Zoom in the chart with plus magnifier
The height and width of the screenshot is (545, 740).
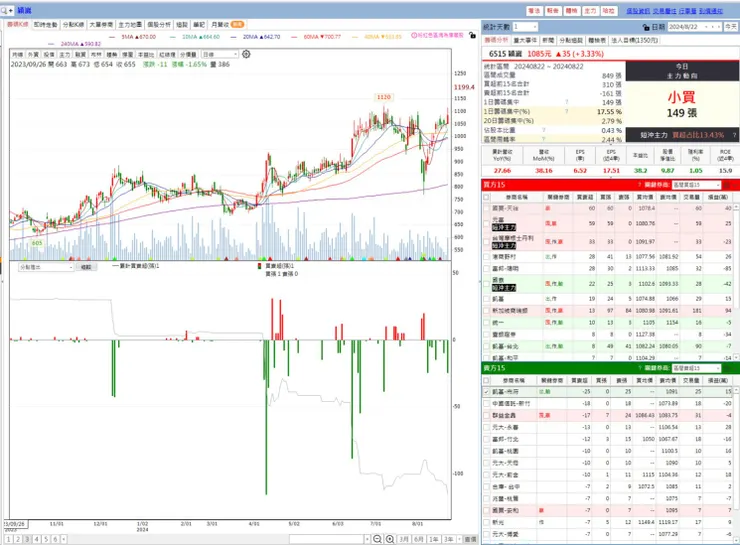click(x=389, y=539)
